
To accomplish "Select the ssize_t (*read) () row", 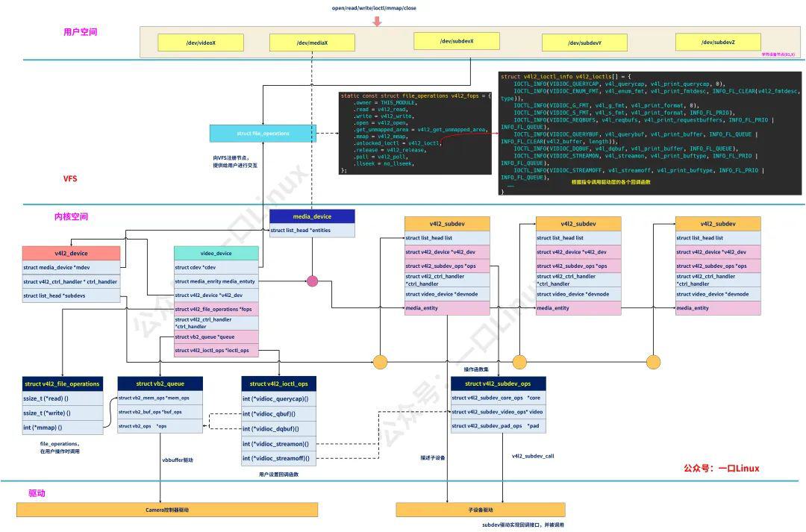I will pyautogui.click(x=63, y=398).
